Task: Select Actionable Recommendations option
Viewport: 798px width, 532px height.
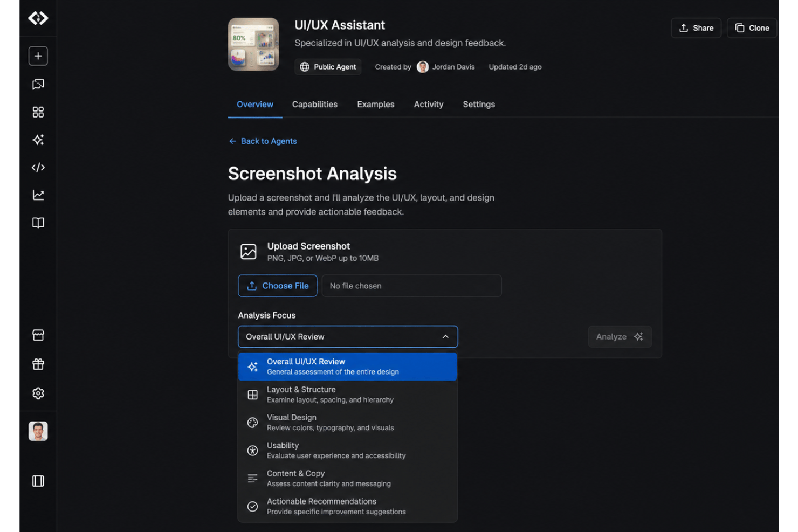Action: click(x=348, y=507)
